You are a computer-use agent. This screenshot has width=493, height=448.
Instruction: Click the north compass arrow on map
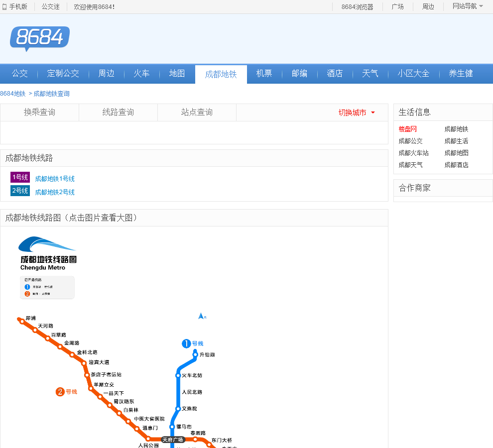[202, 316]
